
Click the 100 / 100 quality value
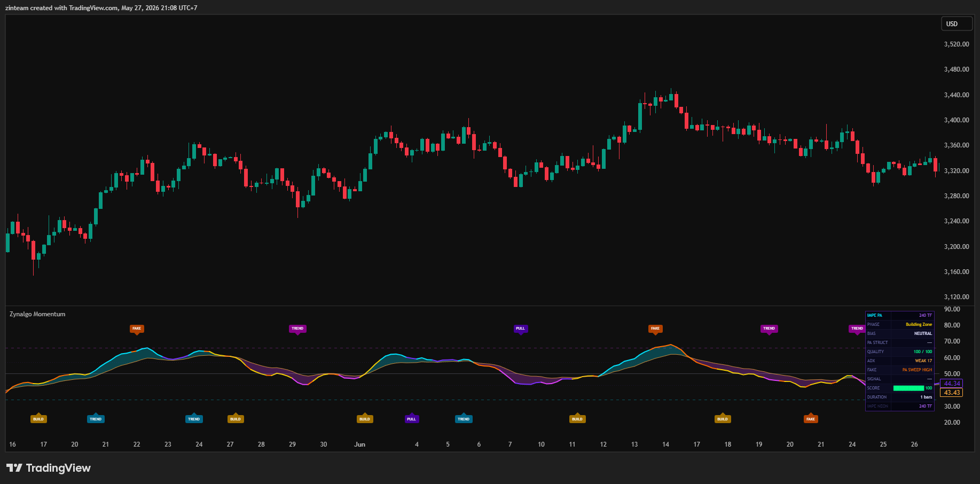tap(922, 352)
